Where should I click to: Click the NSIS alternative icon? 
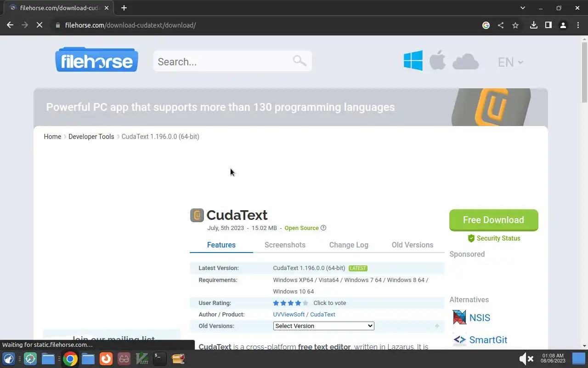click(459, 317)
